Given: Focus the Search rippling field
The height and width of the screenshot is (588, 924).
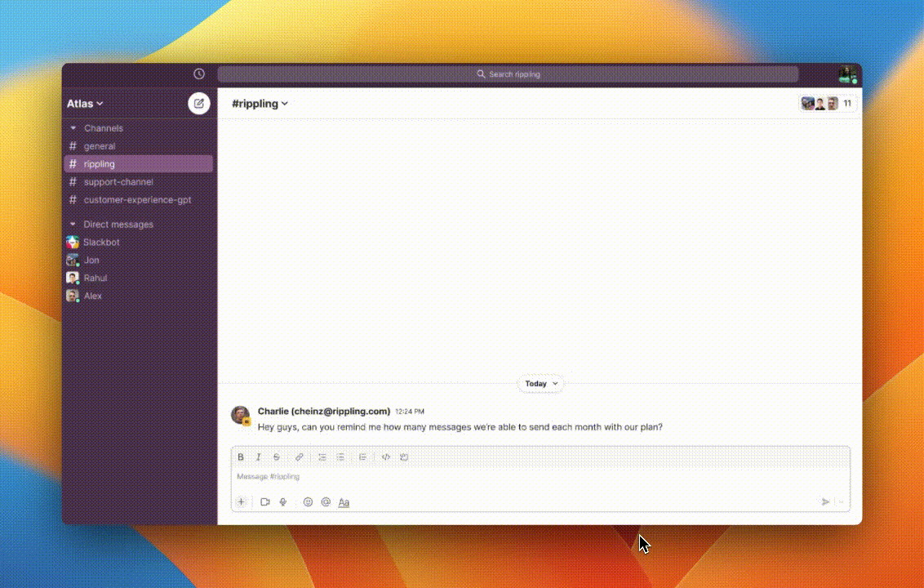Looking at the screenshot, I should click(508, 74).
